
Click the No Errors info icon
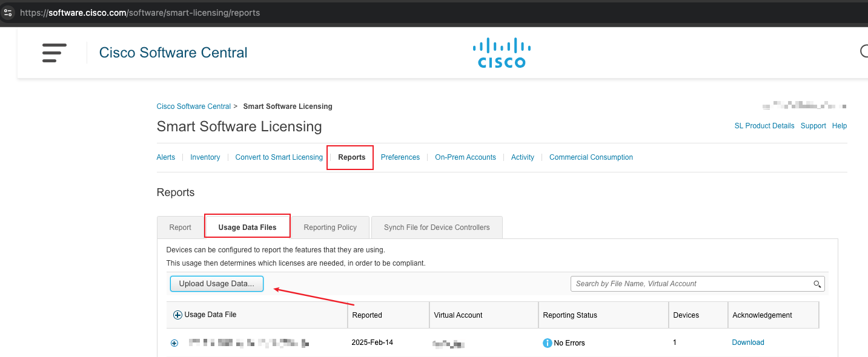pyautogui.click(x=548, y=343)
